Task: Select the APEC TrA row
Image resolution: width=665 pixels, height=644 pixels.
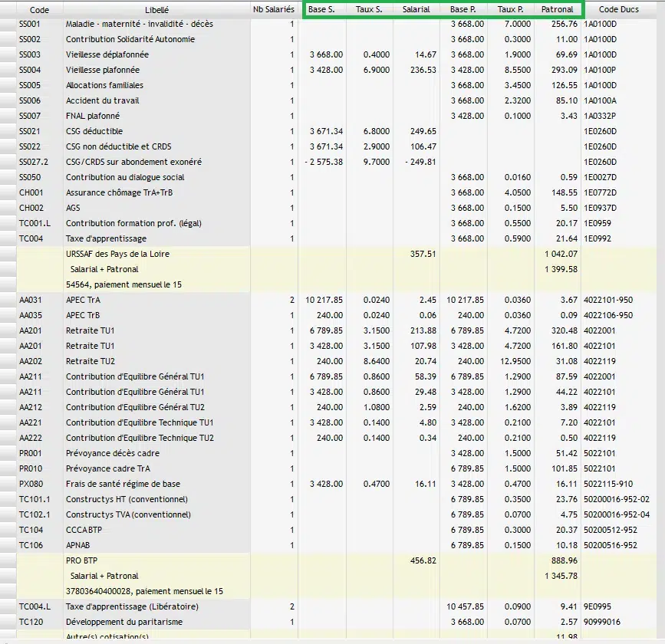Action: point(83,300)
